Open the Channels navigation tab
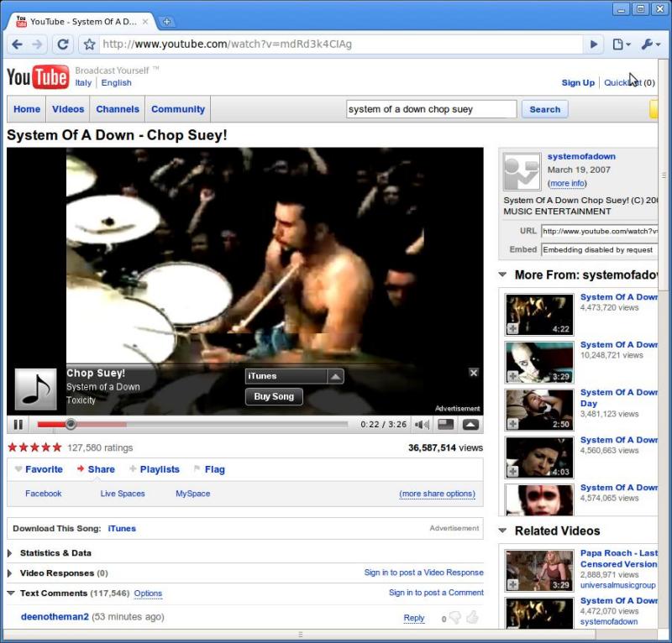This screenshot has width=672, height=643. click(118, 109)
